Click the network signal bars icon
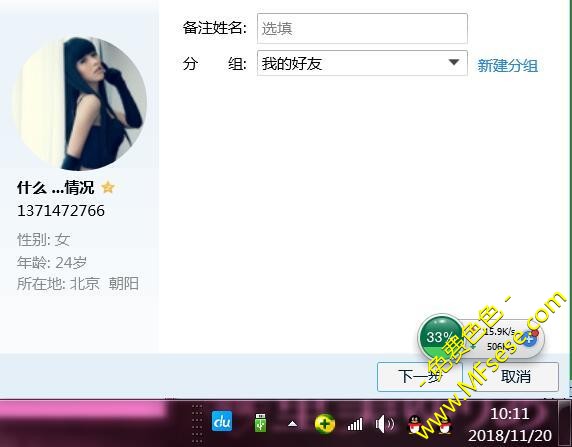The image size is (572, 447). 355,424
